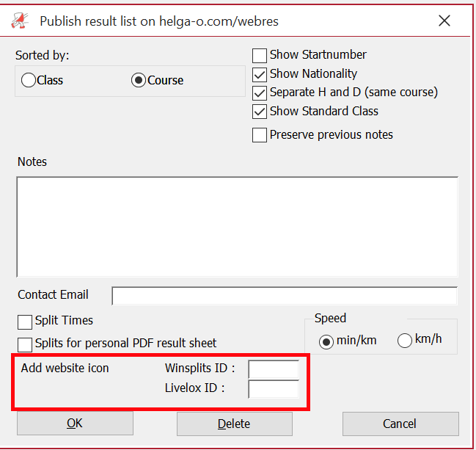Toggle Separate H and D (same course)

click(260, 93)
